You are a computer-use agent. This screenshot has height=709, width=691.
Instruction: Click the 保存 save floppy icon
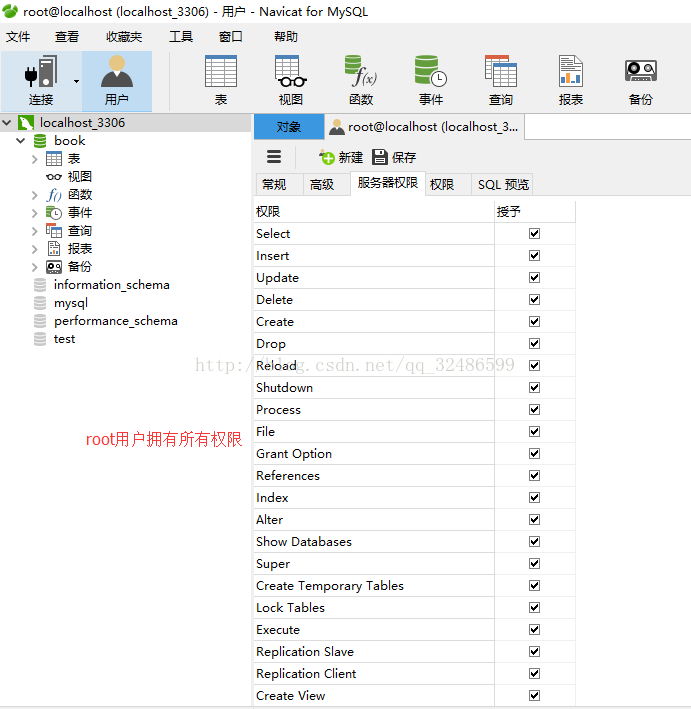[380, 157]
